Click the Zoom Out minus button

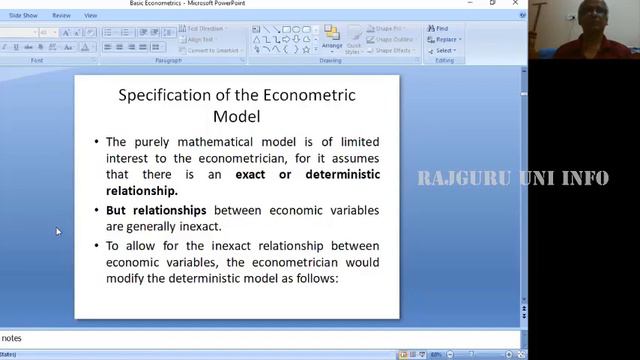pyautogui.click(x=450, y=355)
